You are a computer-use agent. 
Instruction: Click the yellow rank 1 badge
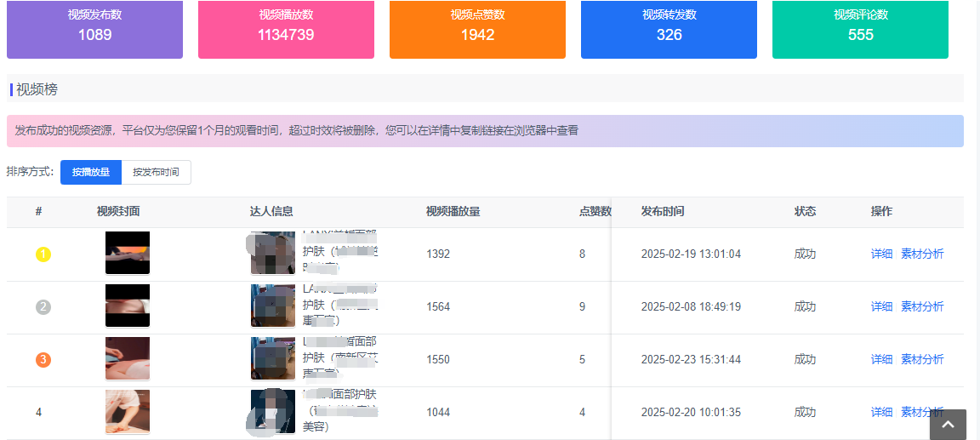(43, 254)
